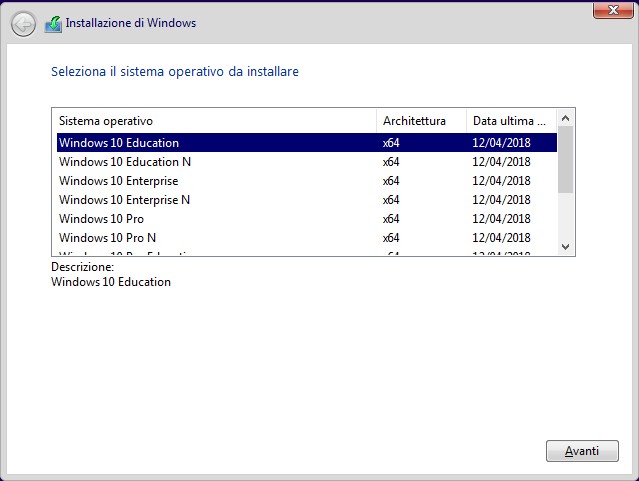Click the Sistema operativo column header
Image resolution: width=639 pixels, height=481 pixels.
tap(214, 121)
